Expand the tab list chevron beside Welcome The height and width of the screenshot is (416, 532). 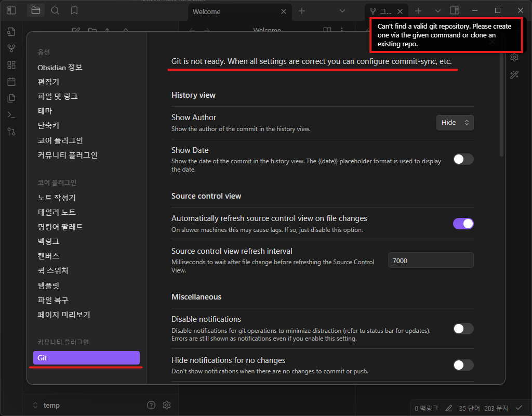click(342, 11)
